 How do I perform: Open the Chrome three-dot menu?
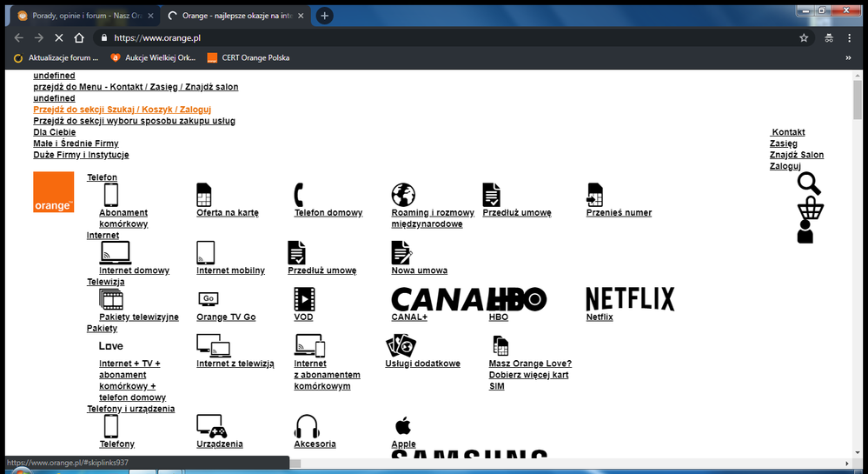(850, 38)
